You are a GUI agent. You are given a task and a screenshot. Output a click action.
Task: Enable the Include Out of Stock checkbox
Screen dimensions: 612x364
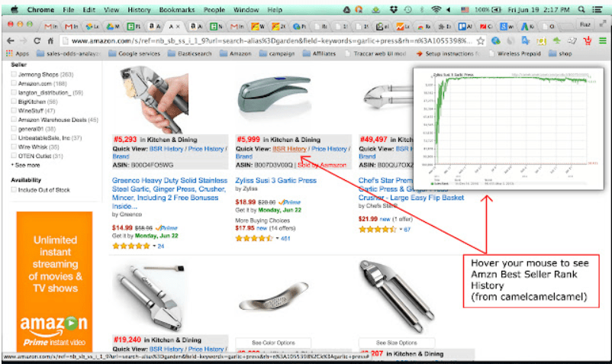click(14, 189)
